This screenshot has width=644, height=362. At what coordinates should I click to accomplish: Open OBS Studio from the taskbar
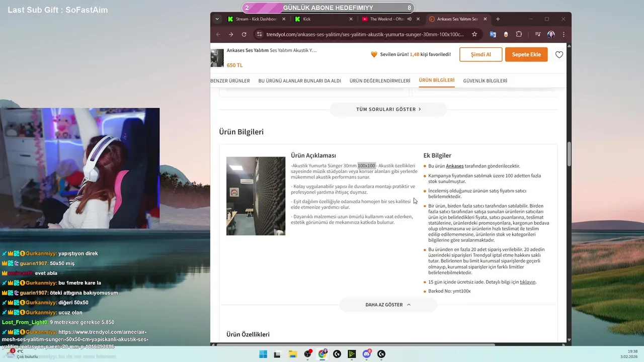coord(307,354)
